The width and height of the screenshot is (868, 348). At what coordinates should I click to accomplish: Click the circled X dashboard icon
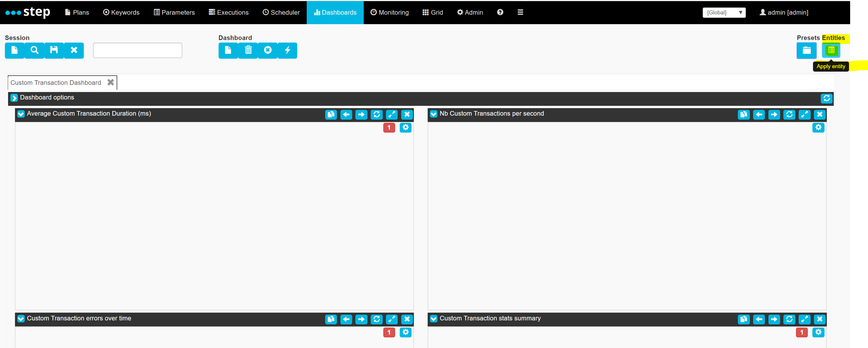click(268, 51)
